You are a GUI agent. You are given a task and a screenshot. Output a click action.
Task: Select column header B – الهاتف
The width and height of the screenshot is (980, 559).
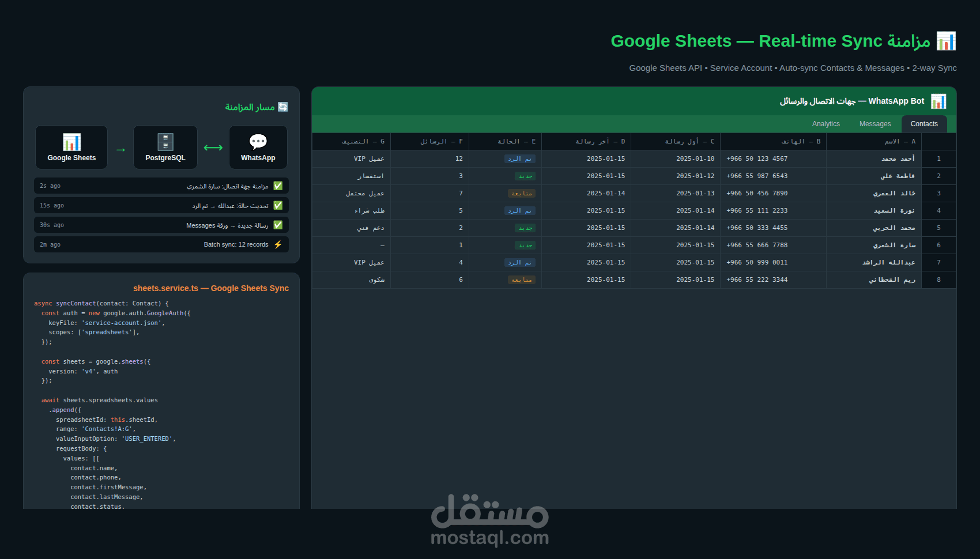pyautogui.click(x=773, y=141)
